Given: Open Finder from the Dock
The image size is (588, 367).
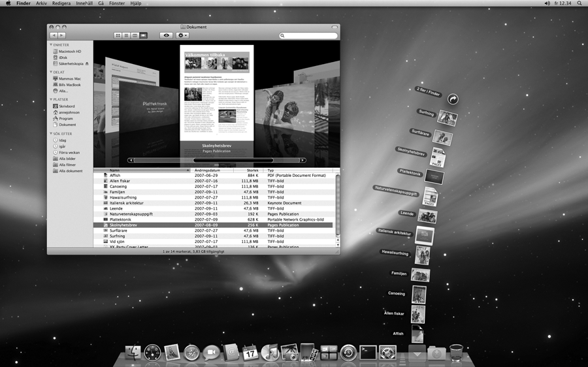Looking at the screenshot, I should (133, 353).
